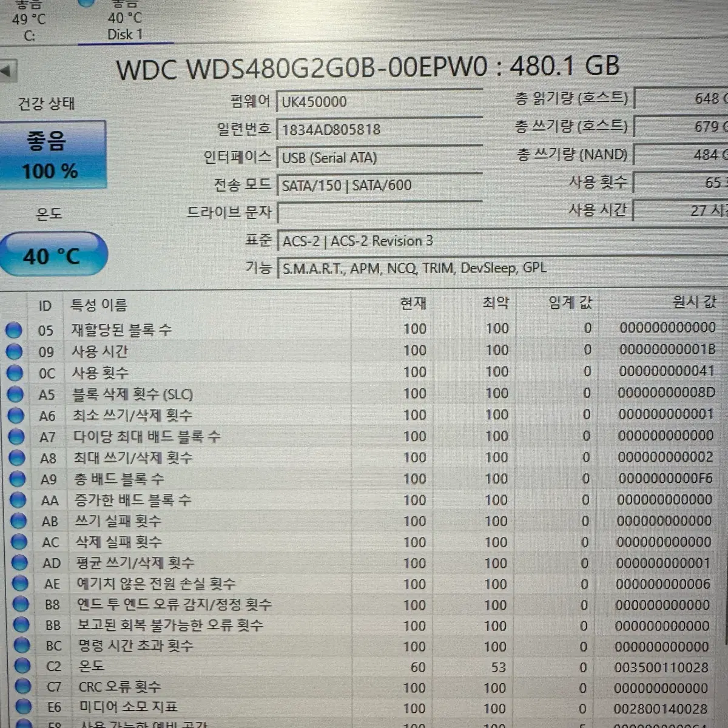Click attribute name 재할당된 블록 수
Viewport: 728px width, 728px height.
coord(121,330)
